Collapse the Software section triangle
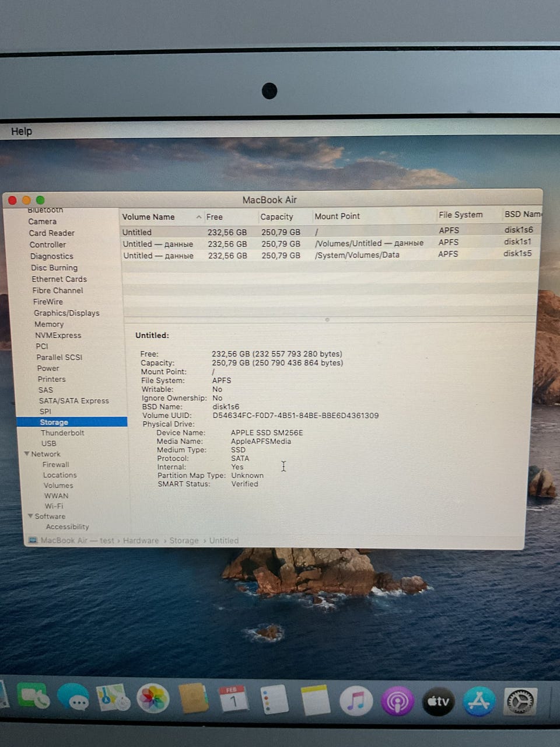560x747 pixels. point(30,516)
